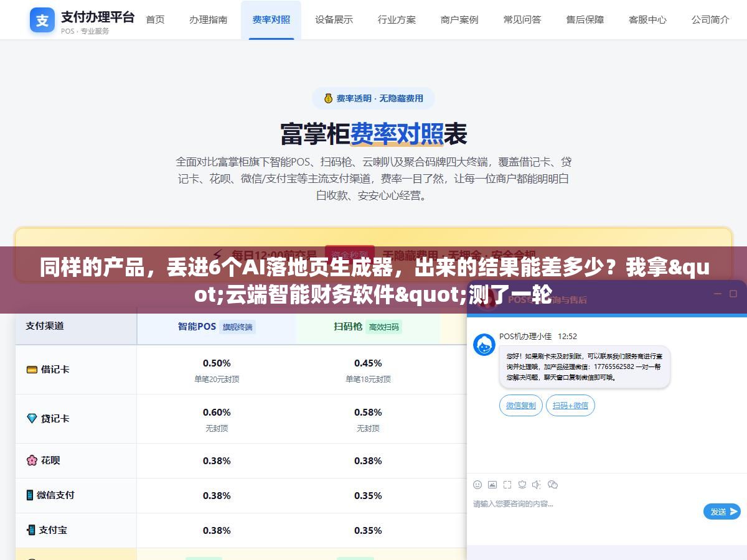Click the 贷记卡 diamond icon
747x560 pixels.
click(32, 419)
